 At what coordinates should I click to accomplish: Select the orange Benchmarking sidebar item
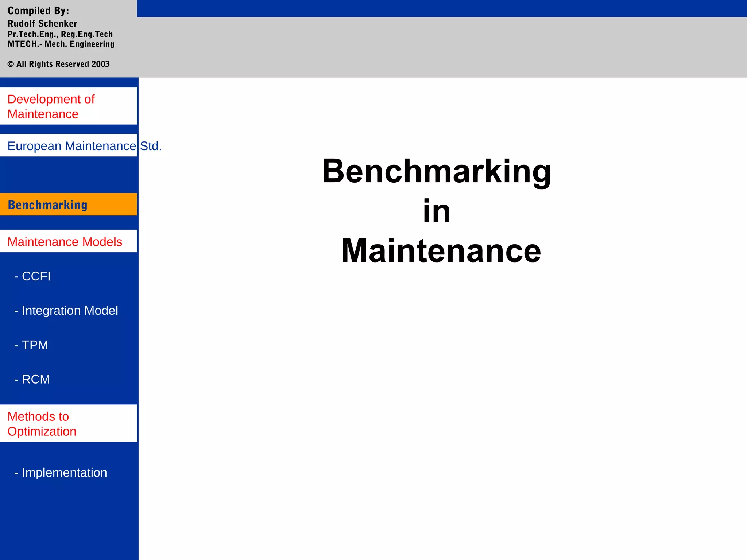pos(48,205)
